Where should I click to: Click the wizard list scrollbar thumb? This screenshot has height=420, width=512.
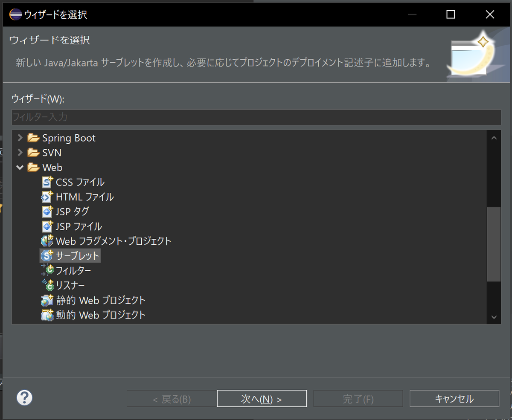point(494,244)
